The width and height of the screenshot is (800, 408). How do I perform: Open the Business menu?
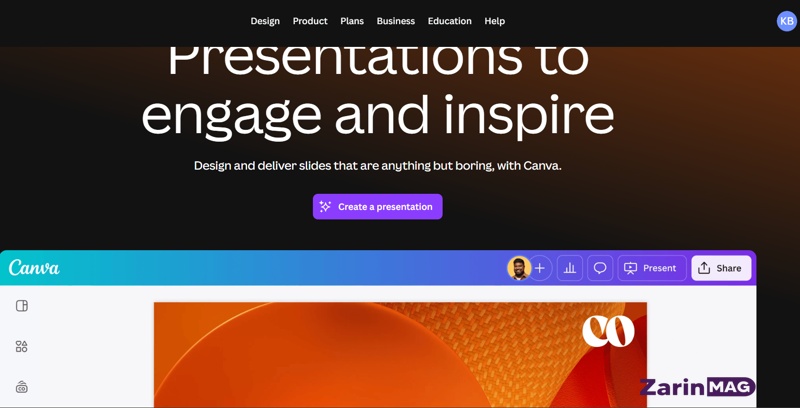pyautogui.click(x=395, y=21)
